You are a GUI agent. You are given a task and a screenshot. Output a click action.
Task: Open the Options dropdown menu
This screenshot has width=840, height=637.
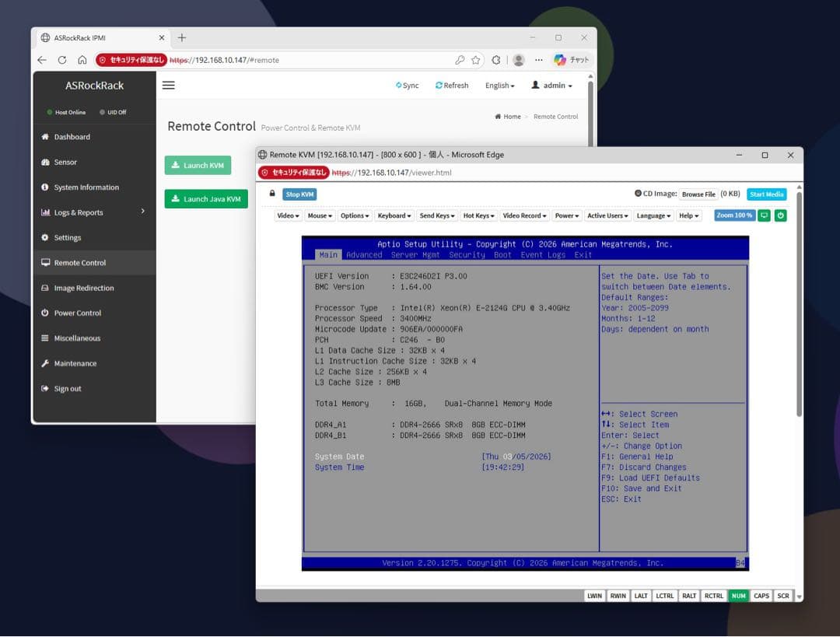point(355,215)
